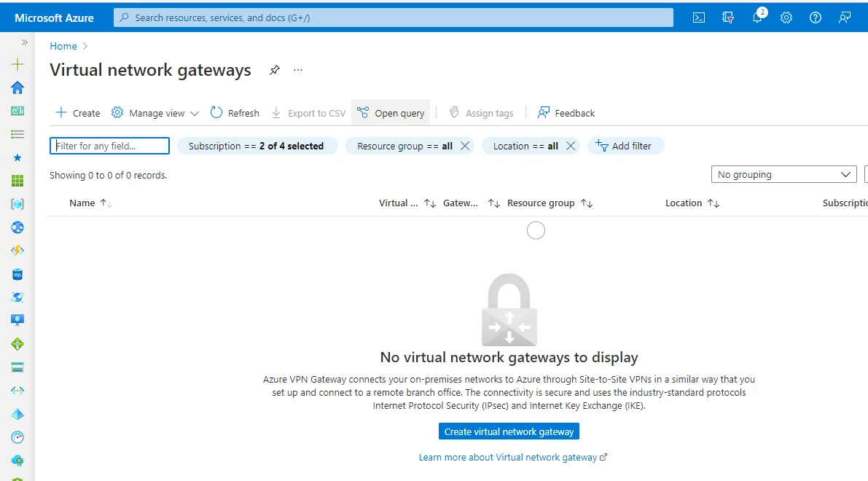The height and width of the screenshot is (481, 868).
Task: Open notifications showing 2 alerts
Action: [x=756, y=17]
